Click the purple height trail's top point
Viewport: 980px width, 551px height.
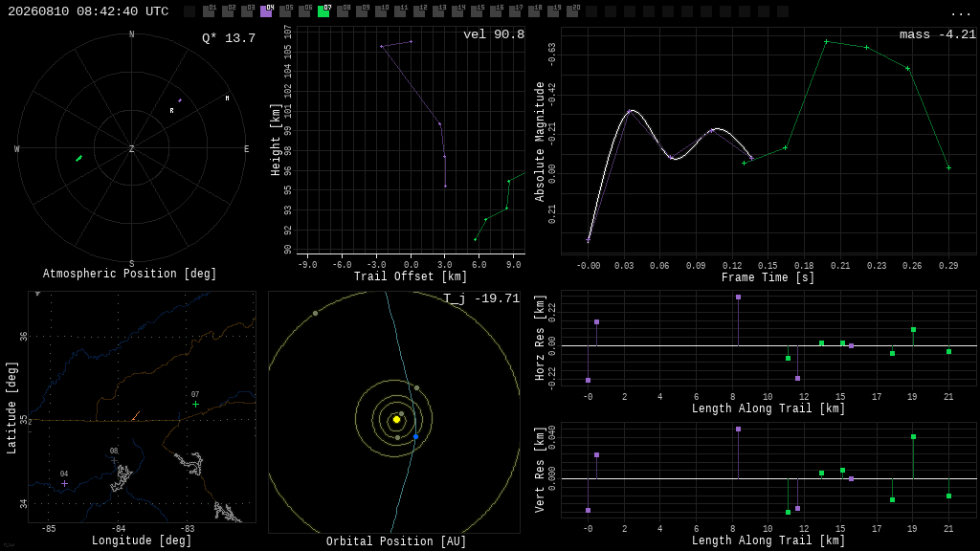point(411,42)
